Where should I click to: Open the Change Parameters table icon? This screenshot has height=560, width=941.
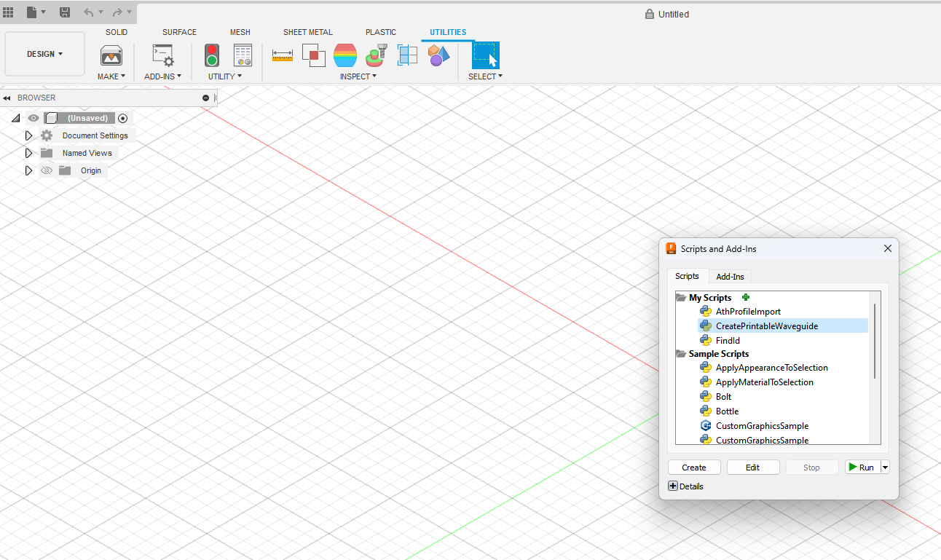[243, 56]
